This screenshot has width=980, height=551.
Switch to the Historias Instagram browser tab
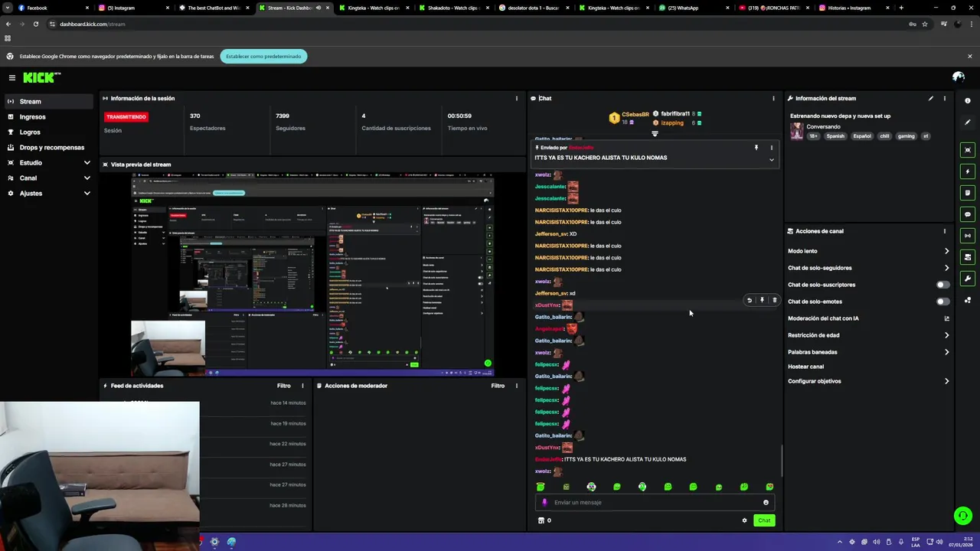[854, 8]
